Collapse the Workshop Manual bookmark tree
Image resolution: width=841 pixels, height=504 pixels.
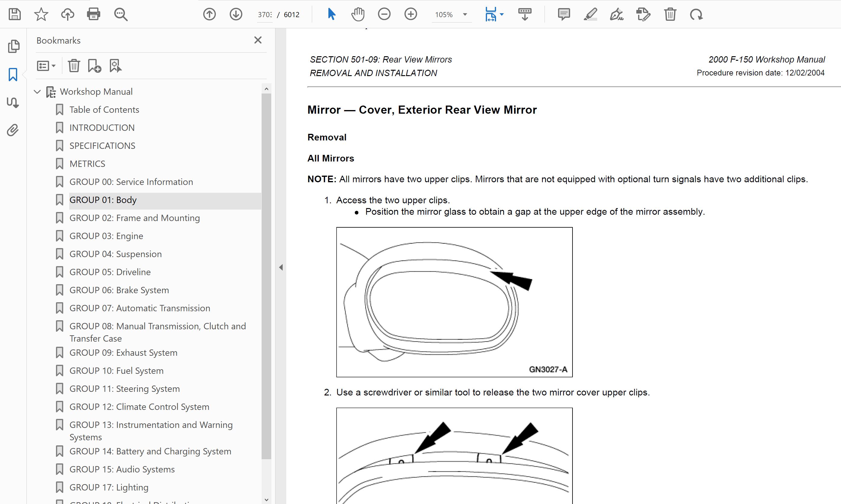[37, 92]
